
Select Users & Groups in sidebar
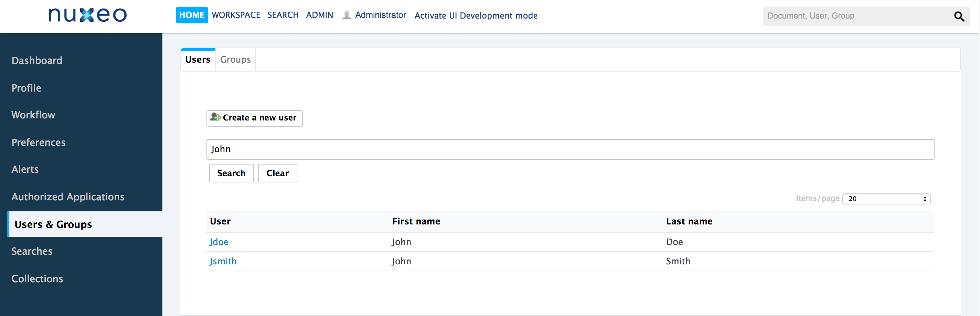pyautogui.click(x=84, y=224)
